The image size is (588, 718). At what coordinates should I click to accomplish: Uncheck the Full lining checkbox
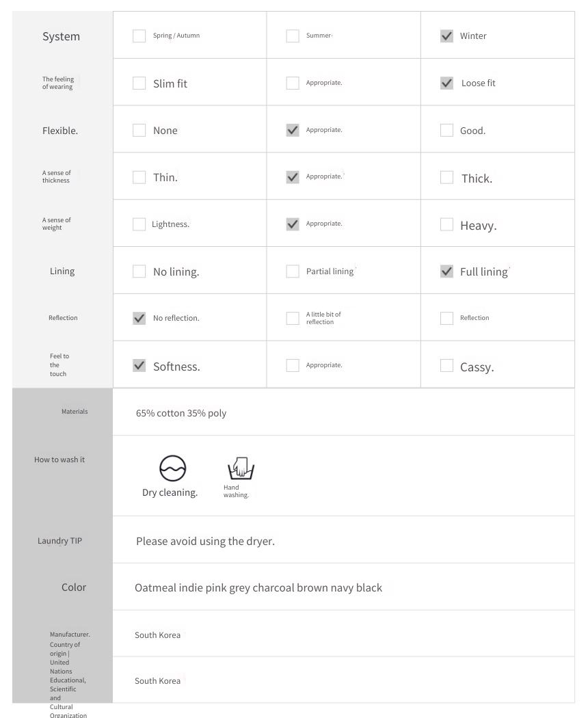tap(446, 271)
